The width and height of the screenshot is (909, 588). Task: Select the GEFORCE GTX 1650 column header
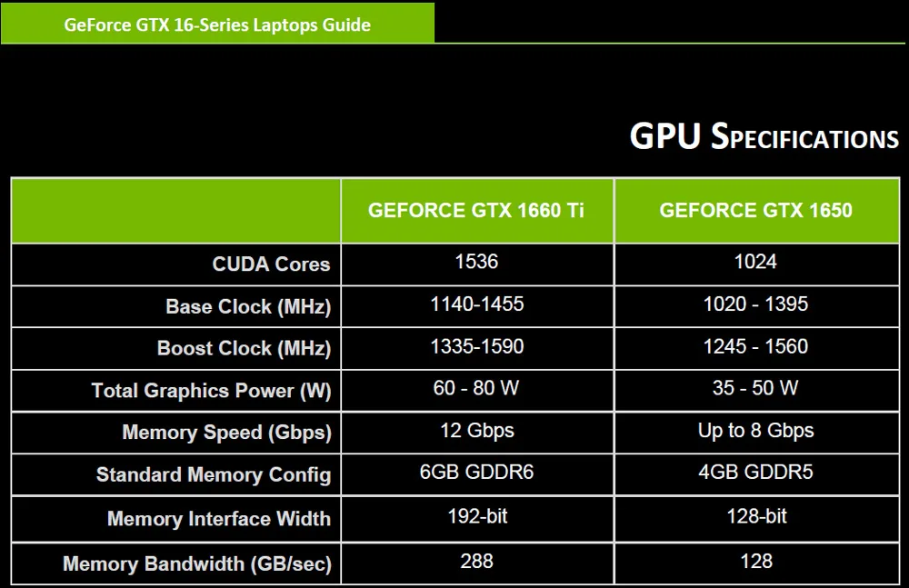[x=756, y=210]
